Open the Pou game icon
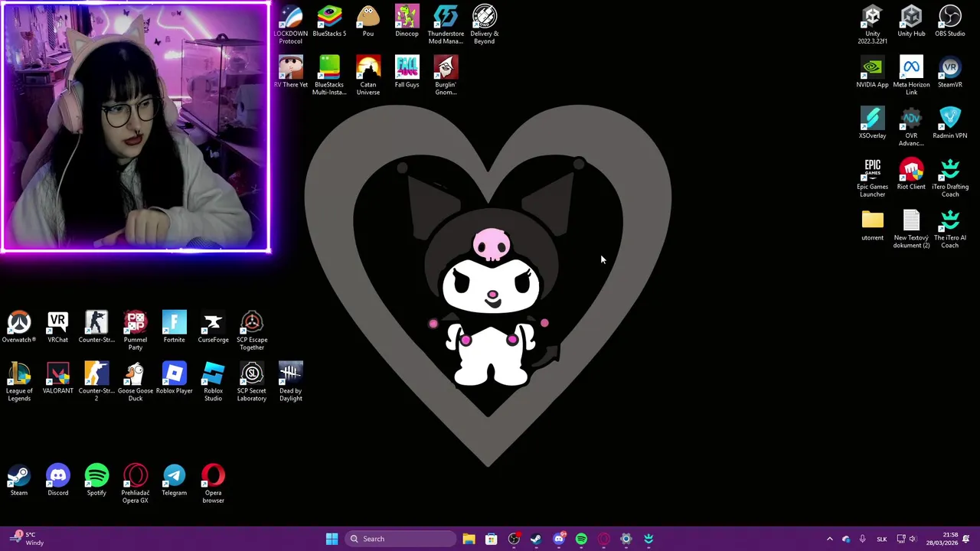 pyautogui.click(x=368, y=21)
